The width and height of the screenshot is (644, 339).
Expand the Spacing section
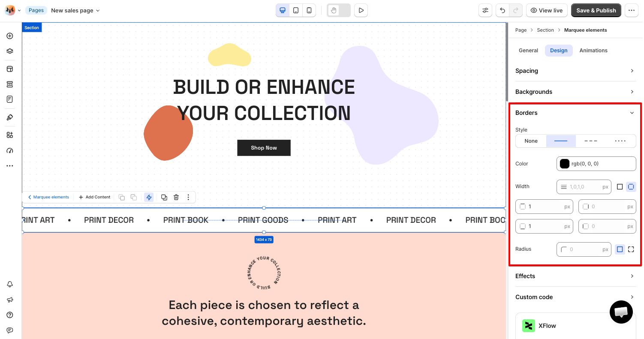coord(575,71)
